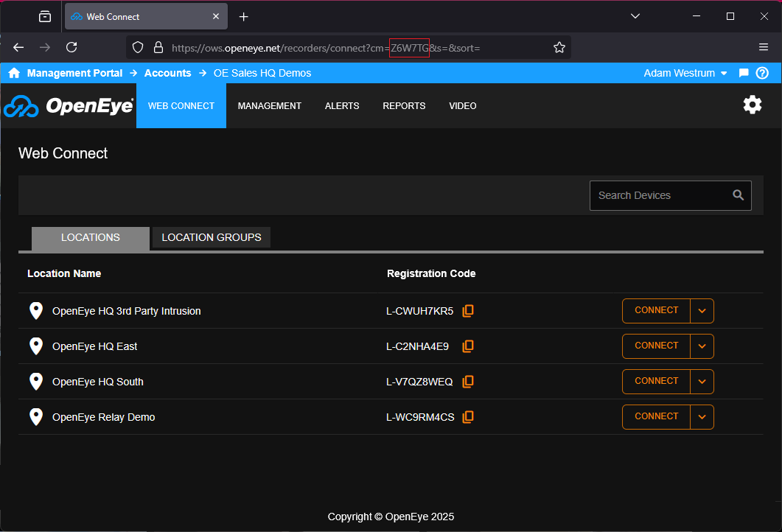Viewport: 782px width, 532px height.
Task: Select OpenEye HQ South location name
Action: coord(98,382)
